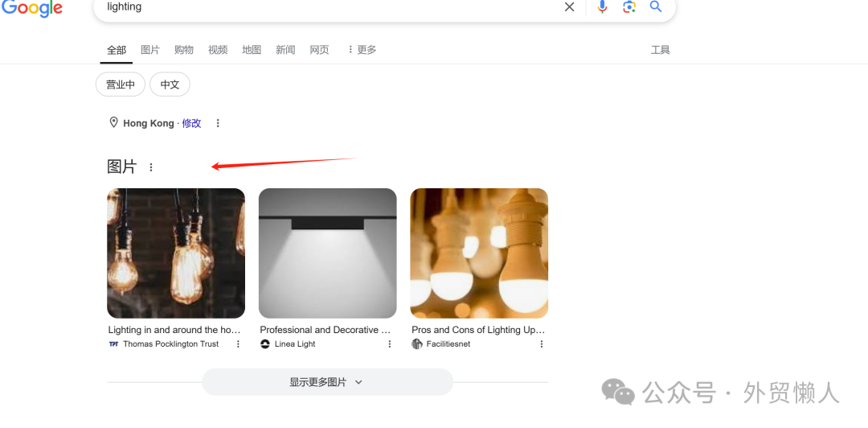Click the blue magnifier search icon

tap(656, 6)
